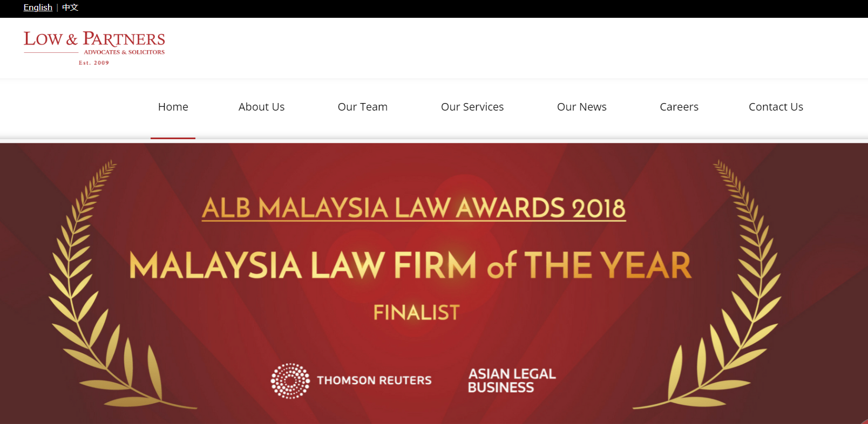
Task: Click the Thomson Reuters dotted circle logo
Action: [x=290, y=381]
